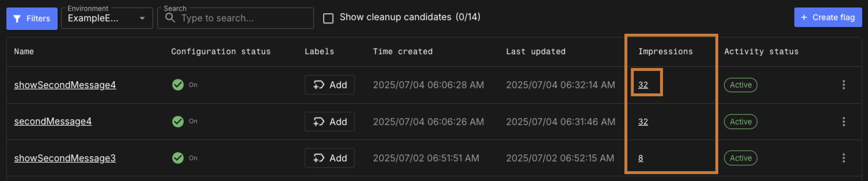The height and width of the screenshot is (181, 868).
Task: Open the secondMessage4 flag link
Action: (53, 121)
